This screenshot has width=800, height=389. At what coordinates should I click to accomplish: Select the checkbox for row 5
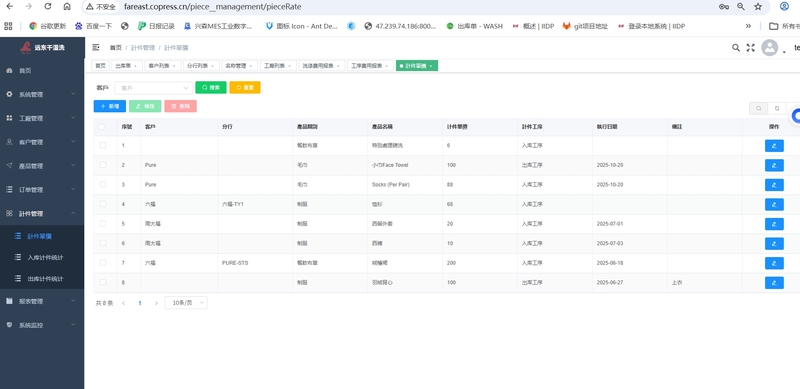click(103, 224)
